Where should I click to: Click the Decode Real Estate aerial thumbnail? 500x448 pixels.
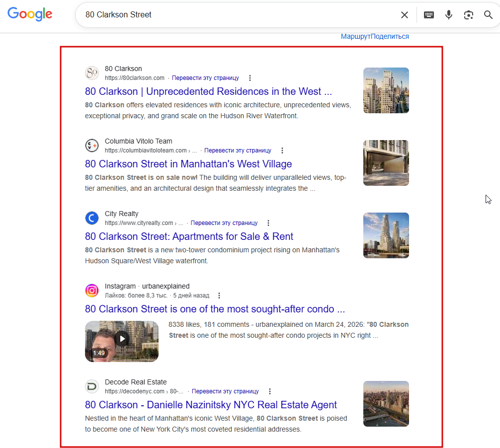[x=386, y=404]
